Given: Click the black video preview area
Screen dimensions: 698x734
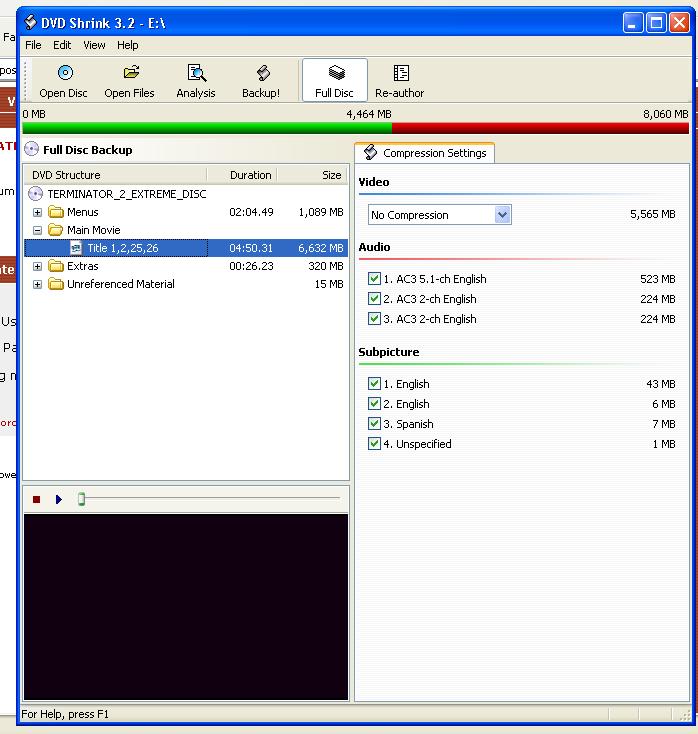Looking at the screenshot, I should point(186,607).
